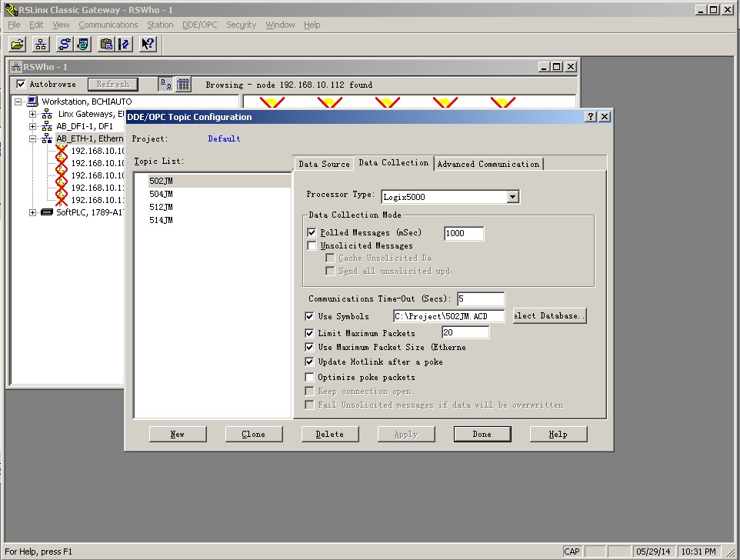Click the blue arrows toolbar icon beside the clipboard
The width and height of the screenshot is (740, 560).
pos(125,45)
